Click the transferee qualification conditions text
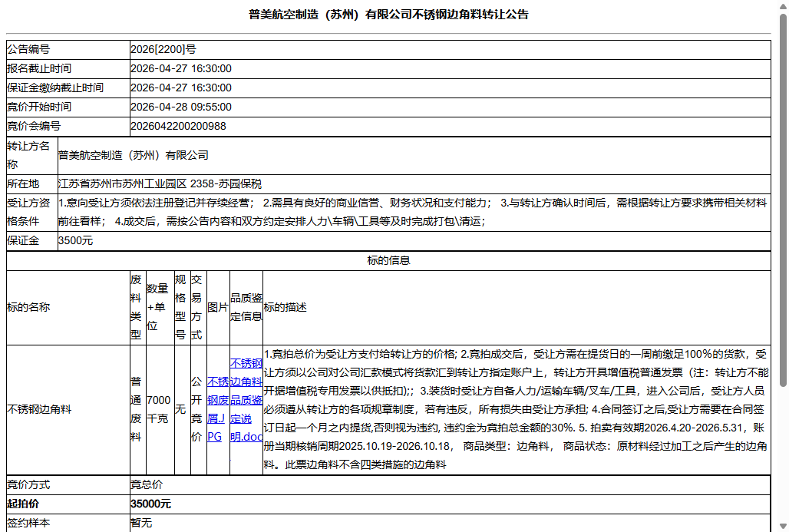The height and width of the screenshot is (532, 789). 414,213
